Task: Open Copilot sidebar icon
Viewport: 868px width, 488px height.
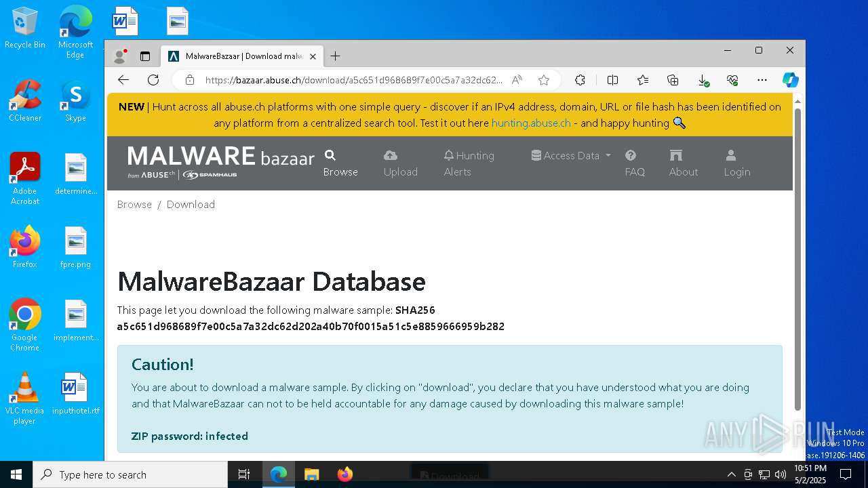Action: pos(791,80)
